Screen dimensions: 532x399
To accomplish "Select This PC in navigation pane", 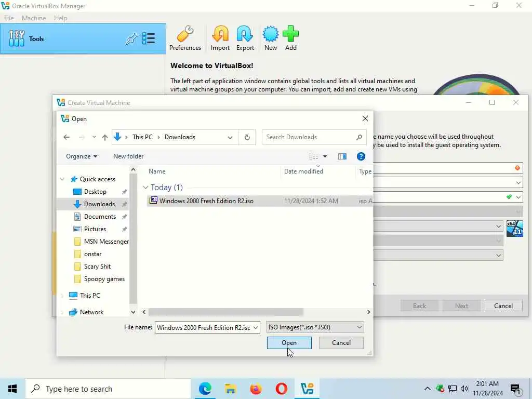I will (90, 296).
